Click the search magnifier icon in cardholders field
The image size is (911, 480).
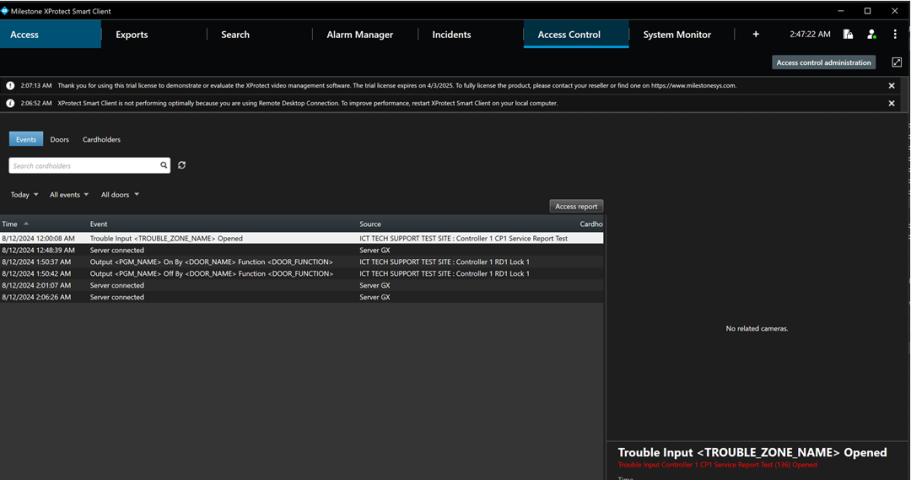click(x=164, y=166)
